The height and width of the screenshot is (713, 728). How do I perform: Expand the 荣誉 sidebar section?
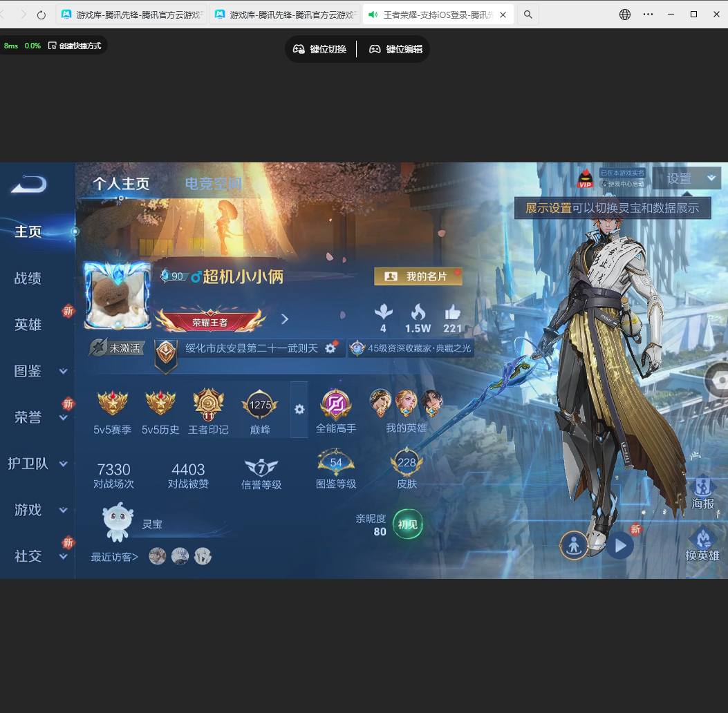(63, 417)
